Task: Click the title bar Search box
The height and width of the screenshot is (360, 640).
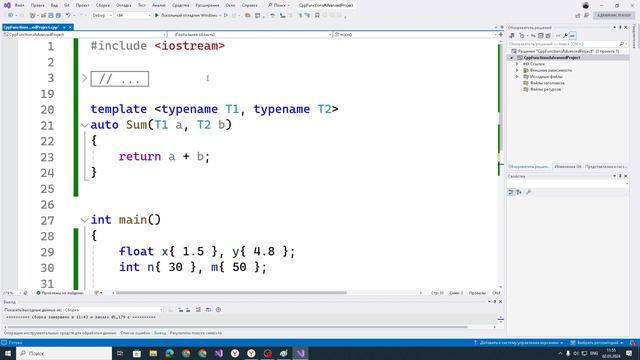Action: tap(279, 5)
